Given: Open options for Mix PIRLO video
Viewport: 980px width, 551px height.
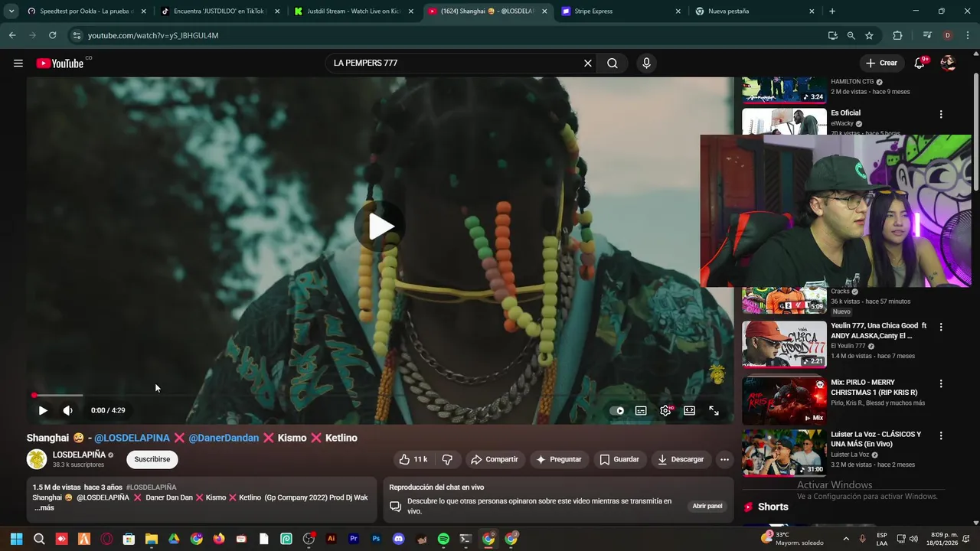Looking at the screenshot, I should point(941,383).
